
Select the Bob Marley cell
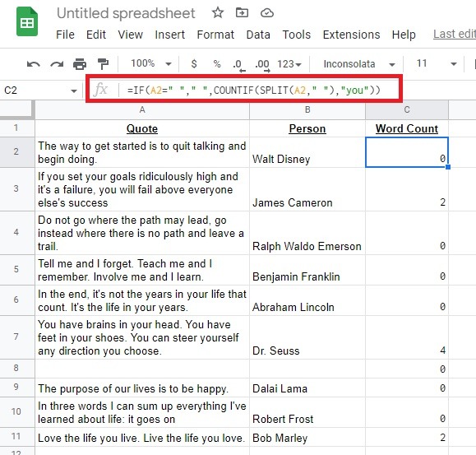(307, 437)
